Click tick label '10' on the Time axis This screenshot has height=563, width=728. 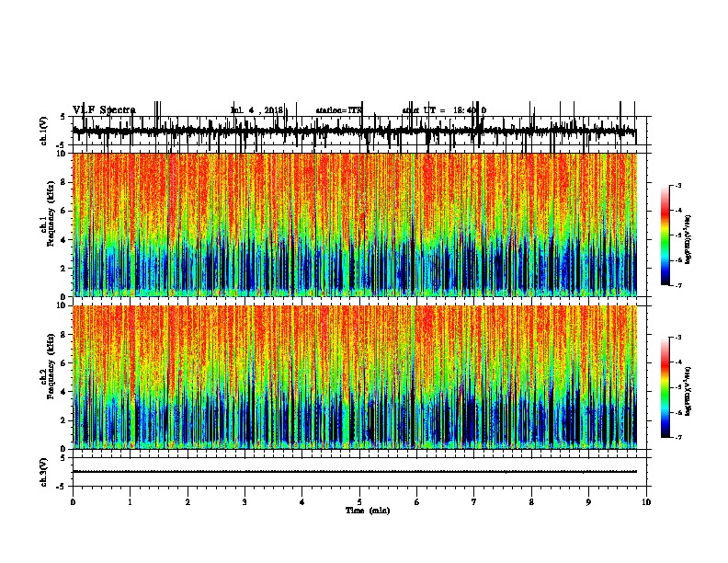pos(646,502)
